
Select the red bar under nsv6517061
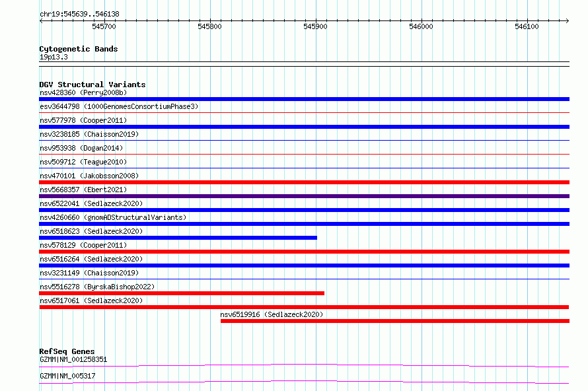(x=304, y=307)
